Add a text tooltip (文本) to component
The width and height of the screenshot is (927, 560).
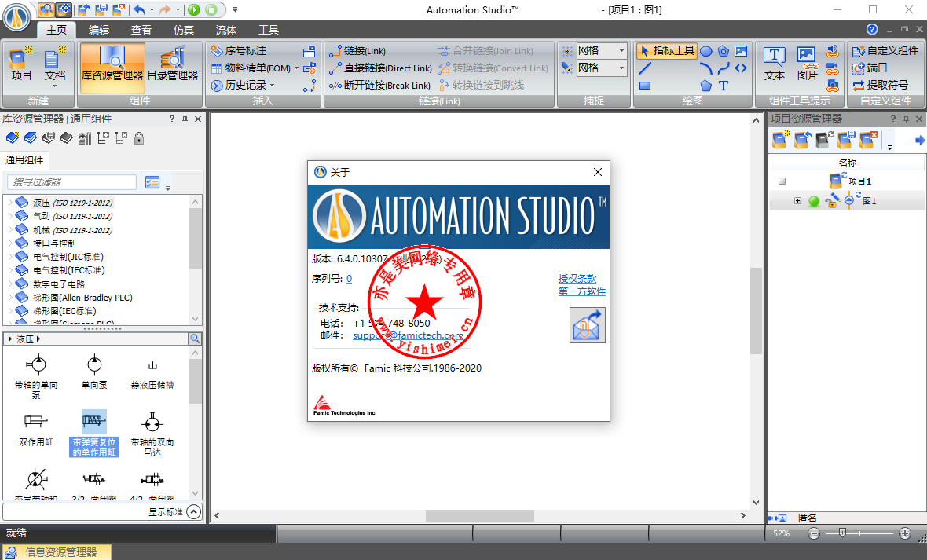coord(774,64)
